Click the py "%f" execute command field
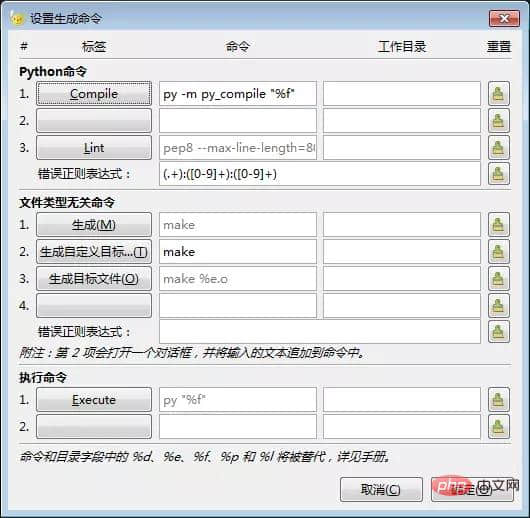This screenshot has width=530, height=518. pos(238,400)
